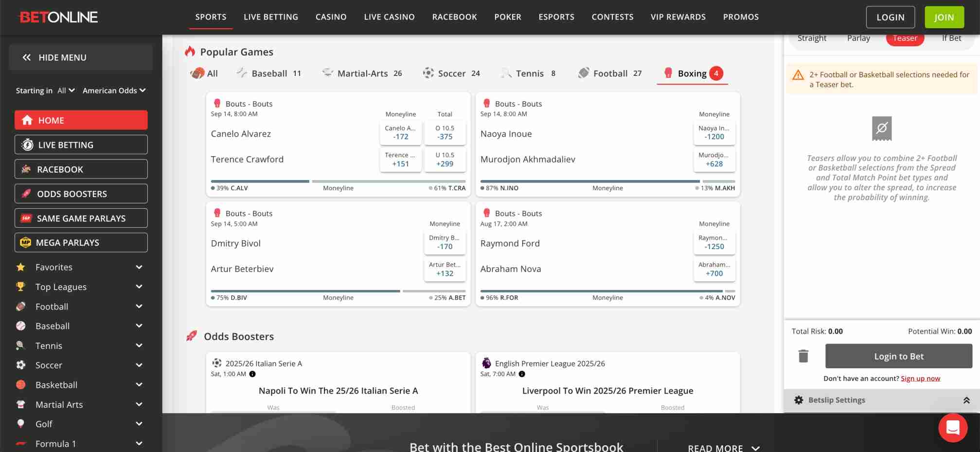
Task: Clear the betslip with the trash icon
Action: (803, 356)
